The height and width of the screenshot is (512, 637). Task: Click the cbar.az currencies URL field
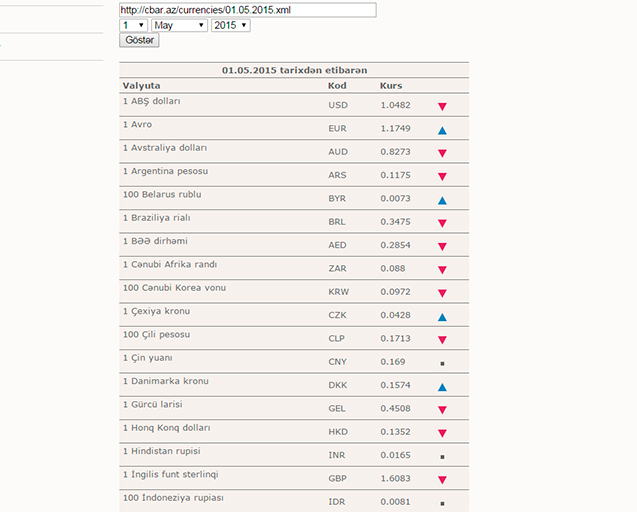pyautogui.click(x=248, y=10)
